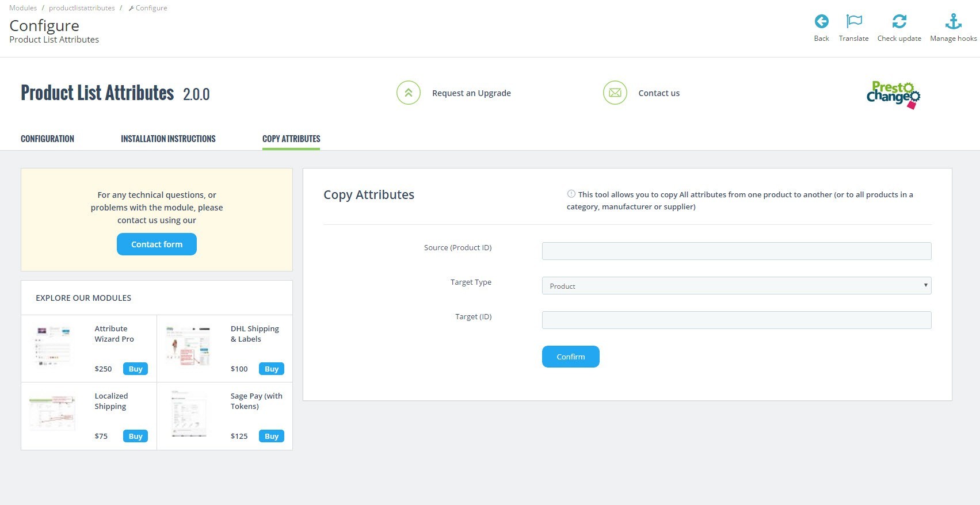This screenshot has width=980, height=505.
Task: Switch to Installation Instructions tab
Action: pos(168,139)
